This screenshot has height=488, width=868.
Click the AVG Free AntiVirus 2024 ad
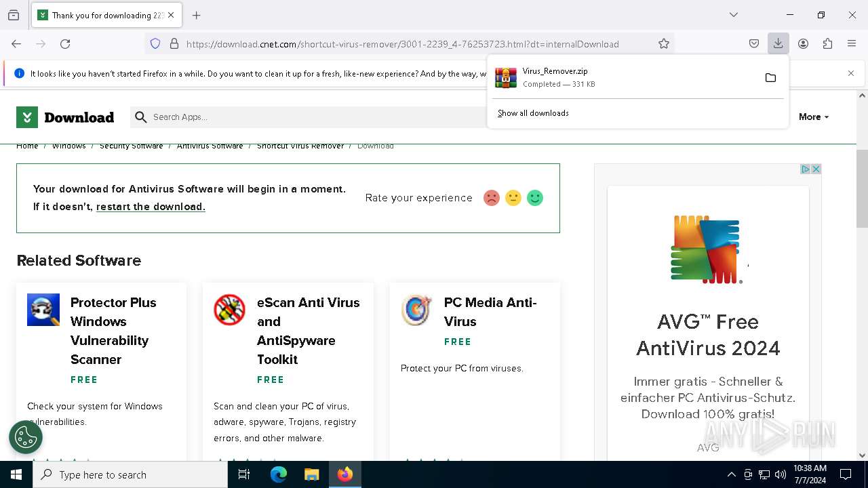[x=708, y=312]
